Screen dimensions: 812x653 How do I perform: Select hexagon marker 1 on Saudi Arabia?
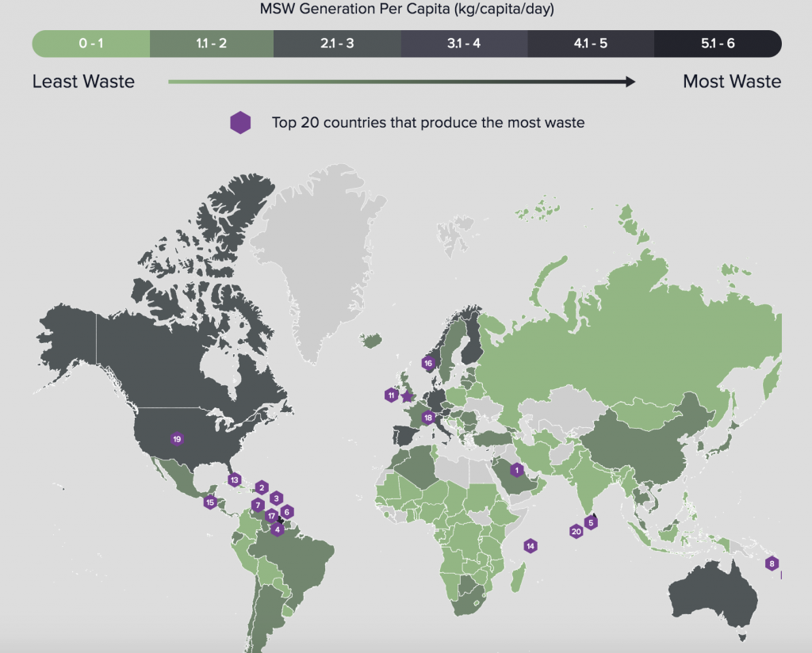point(515,469)
